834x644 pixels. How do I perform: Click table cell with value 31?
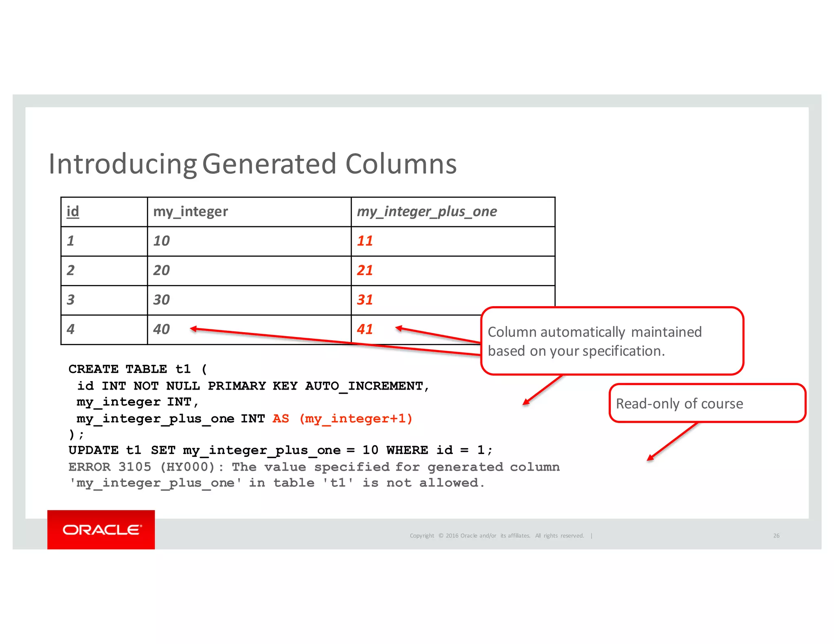(x=453, y=300)
